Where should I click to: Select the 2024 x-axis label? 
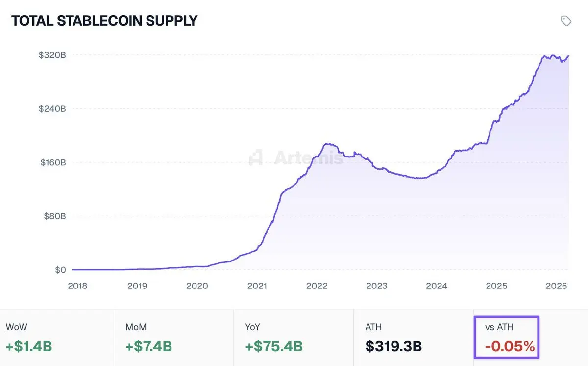tap(436, 286)
